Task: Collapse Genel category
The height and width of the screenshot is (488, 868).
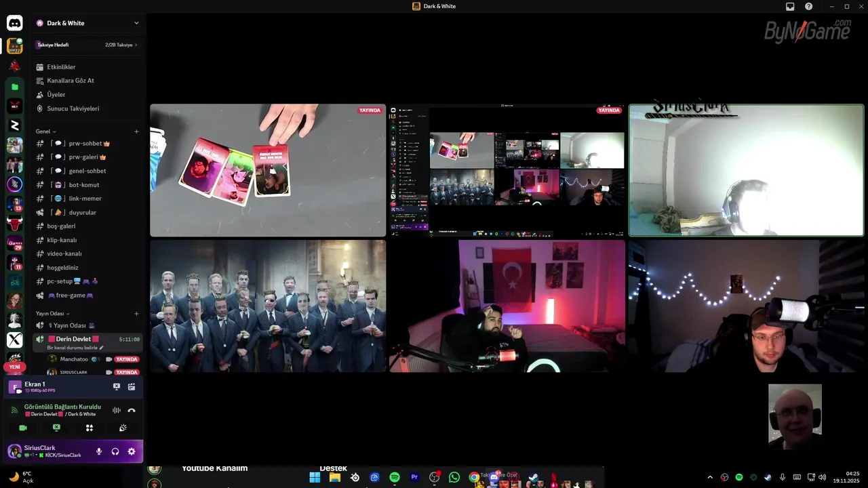Action: click(x=46, y=131)
